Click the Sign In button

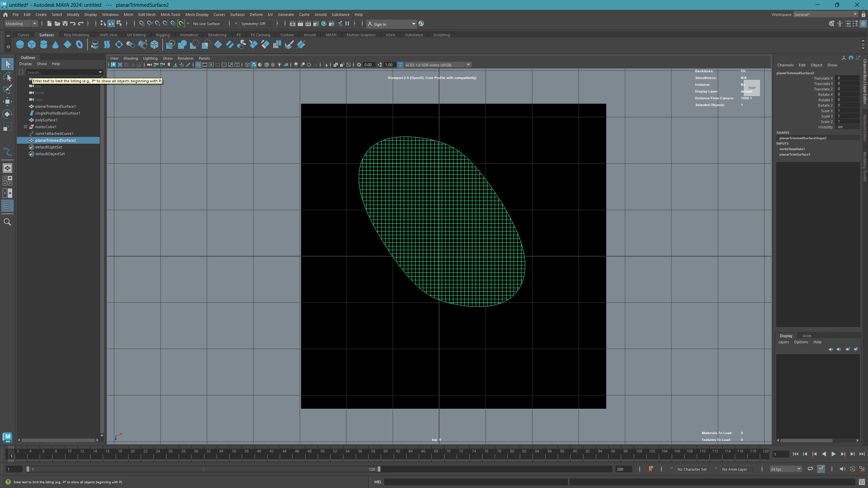[380, 24]
